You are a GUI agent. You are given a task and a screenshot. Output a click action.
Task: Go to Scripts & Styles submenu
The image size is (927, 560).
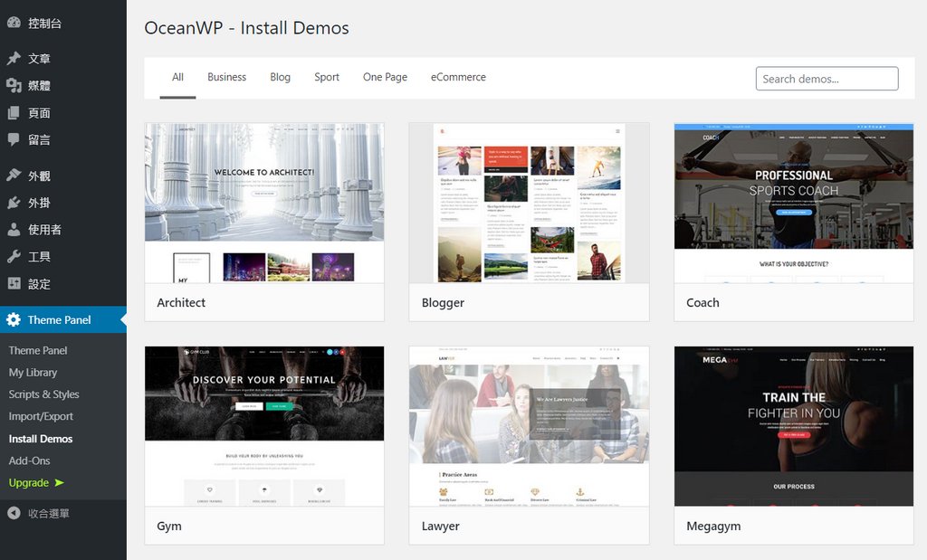[43, 394]
